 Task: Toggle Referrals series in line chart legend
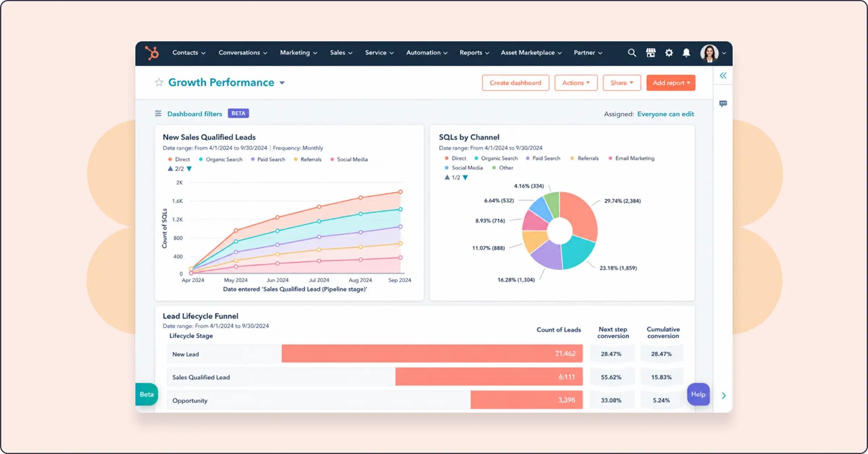pyautogui.click(x=308, y=159)
